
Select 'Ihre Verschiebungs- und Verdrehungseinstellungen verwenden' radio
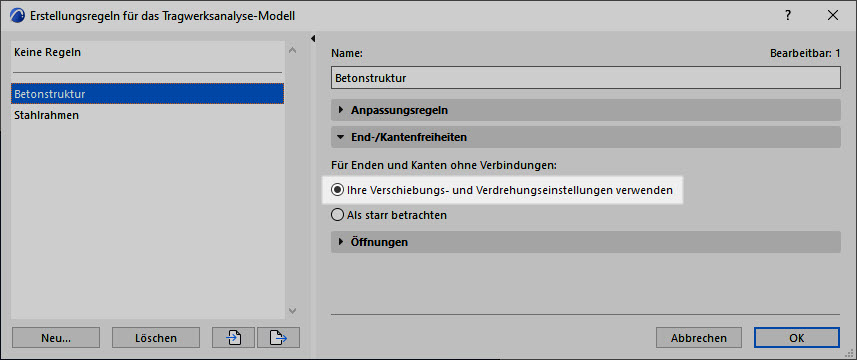(x=337, y=191)
